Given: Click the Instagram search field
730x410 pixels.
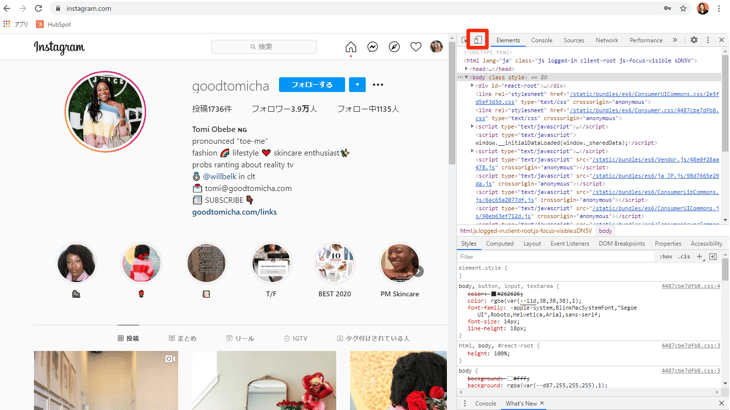Looking at the screenshot, I should coord(264,47).
